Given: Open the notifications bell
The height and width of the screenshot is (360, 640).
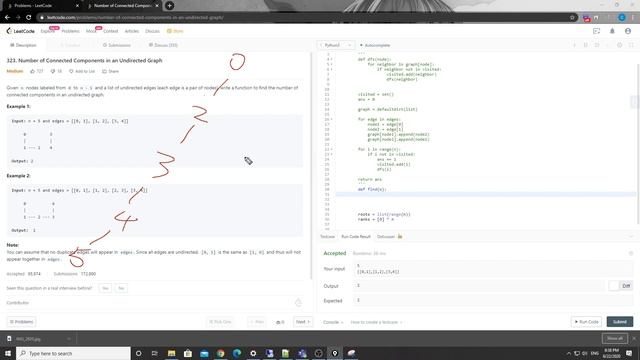Looking at the screenshot, I should click(612, 31).
